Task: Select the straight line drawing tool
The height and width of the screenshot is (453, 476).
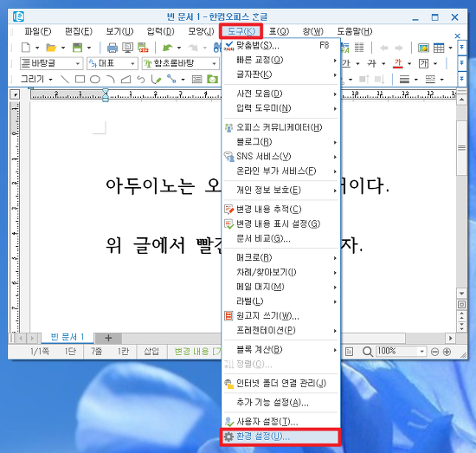Action: point(65,80)
